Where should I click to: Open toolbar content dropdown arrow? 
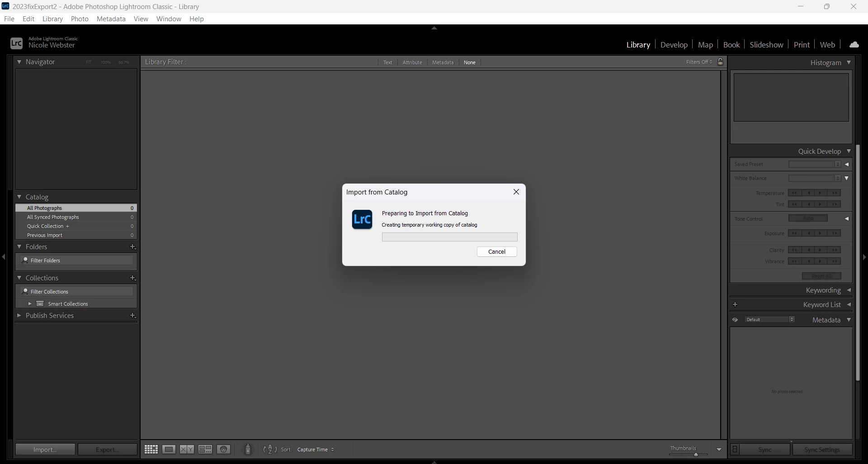point(719,450)
